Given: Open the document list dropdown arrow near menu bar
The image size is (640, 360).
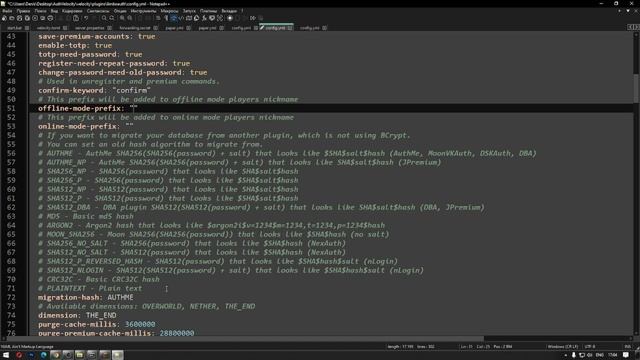Looking at the screenshot, I should (628, 11).
